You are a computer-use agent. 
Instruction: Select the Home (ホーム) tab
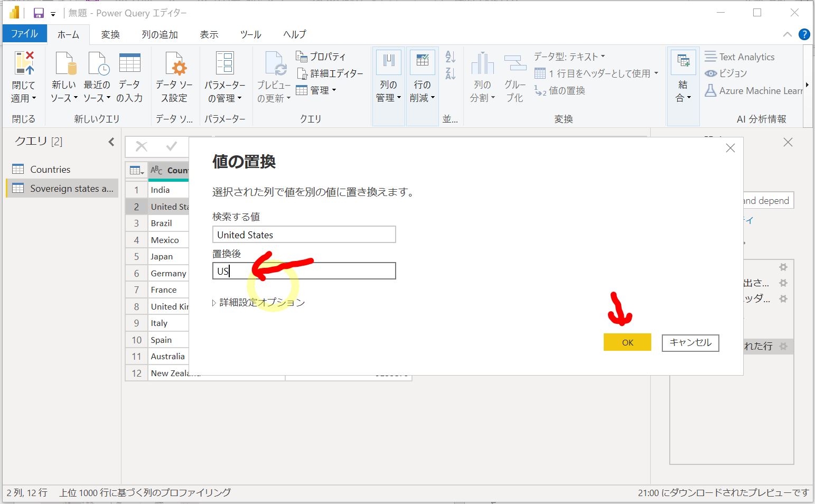tap(68, 34)
